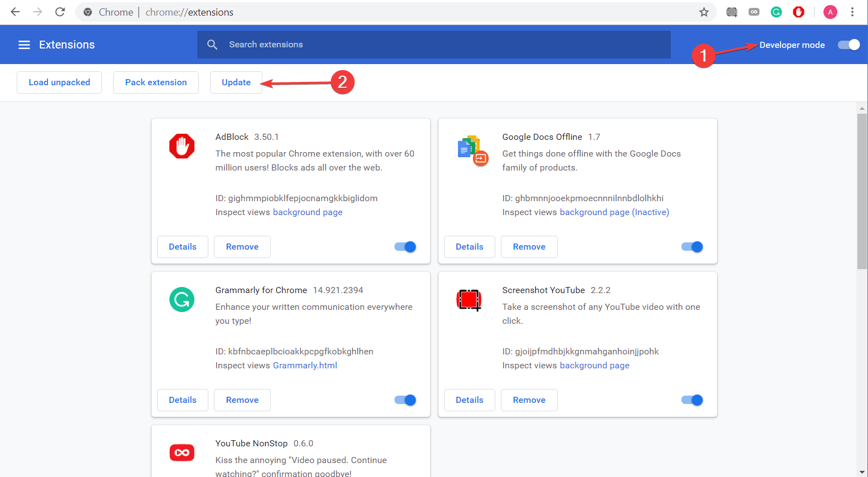Click the page scrollbar thumb

(862, 191)
